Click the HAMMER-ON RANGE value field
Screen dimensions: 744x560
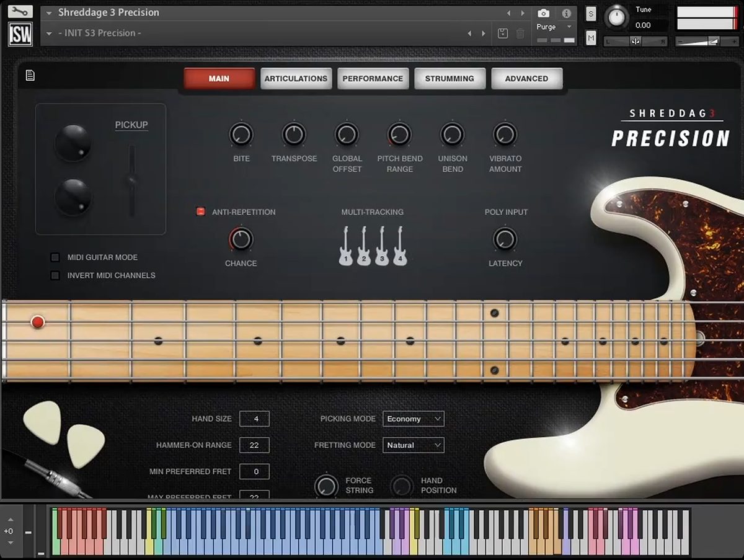point(254,445)
